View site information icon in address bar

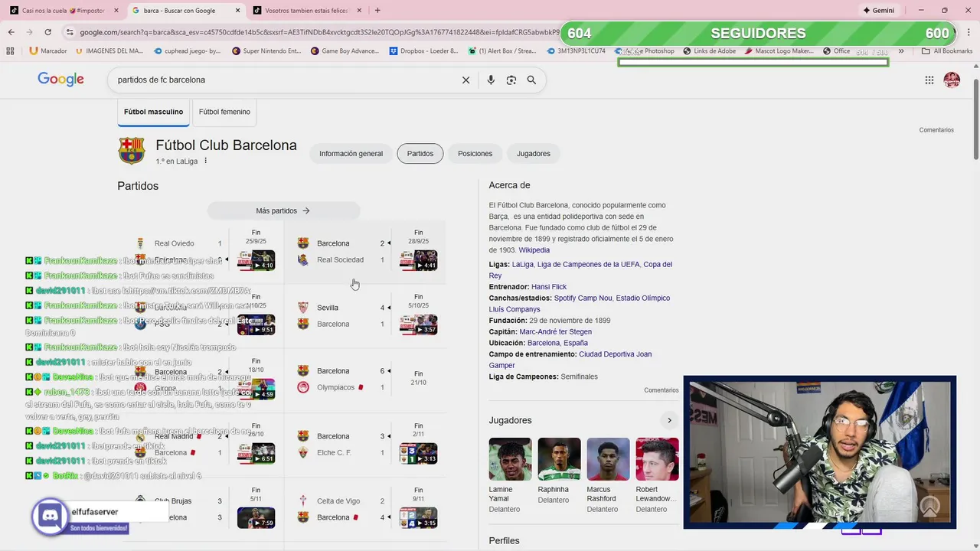click(x=70, y=32)
